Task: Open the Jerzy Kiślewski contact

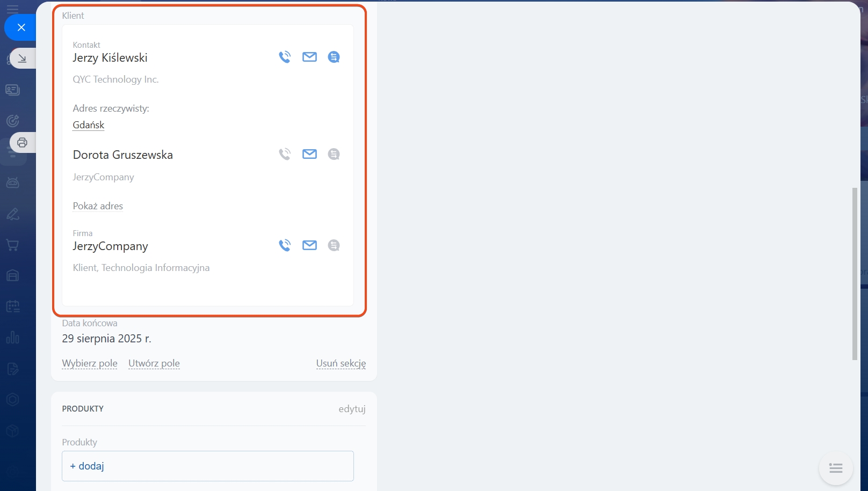Action: (x=110, y=58)
